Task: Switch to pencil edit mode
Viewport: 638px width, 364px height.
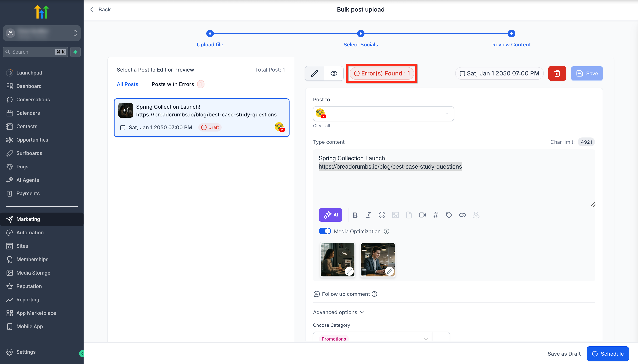Action: tap(314, 73)
